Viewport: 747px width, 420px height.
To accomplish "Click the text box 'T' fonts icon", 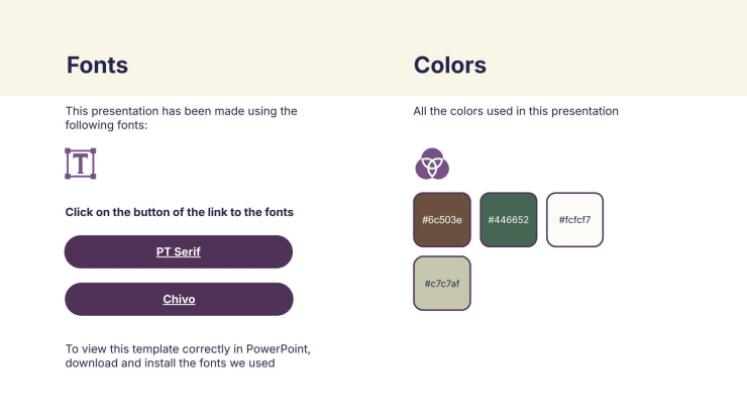I will (x=80, y=163).
